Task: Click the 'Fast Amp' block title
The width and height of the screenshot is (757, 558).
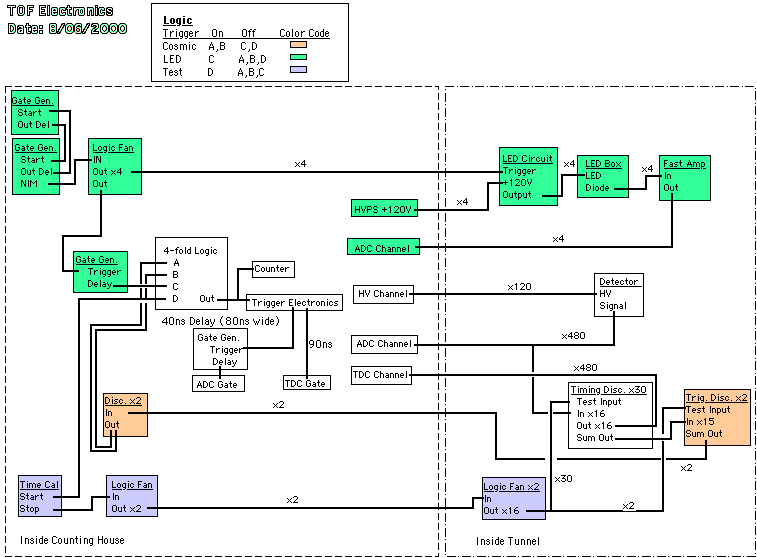Action: point(684,164)
